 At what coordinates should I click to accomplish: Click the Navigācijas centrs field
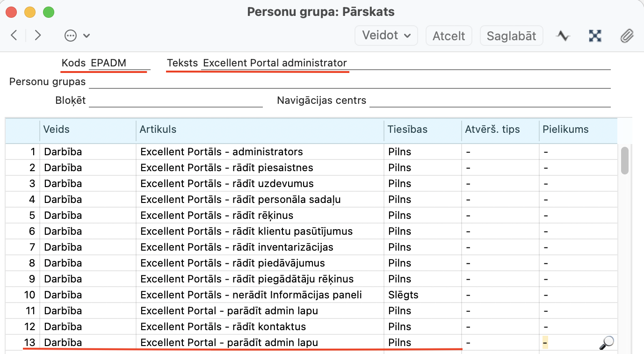pos(489,101)
